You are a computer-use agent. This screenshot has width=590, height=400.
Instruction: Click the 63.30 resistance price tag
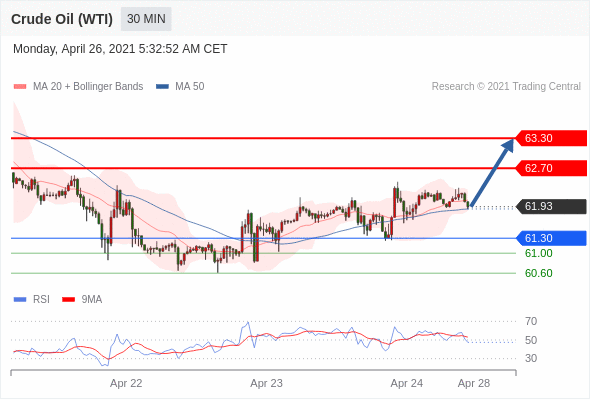coord(551,138)
